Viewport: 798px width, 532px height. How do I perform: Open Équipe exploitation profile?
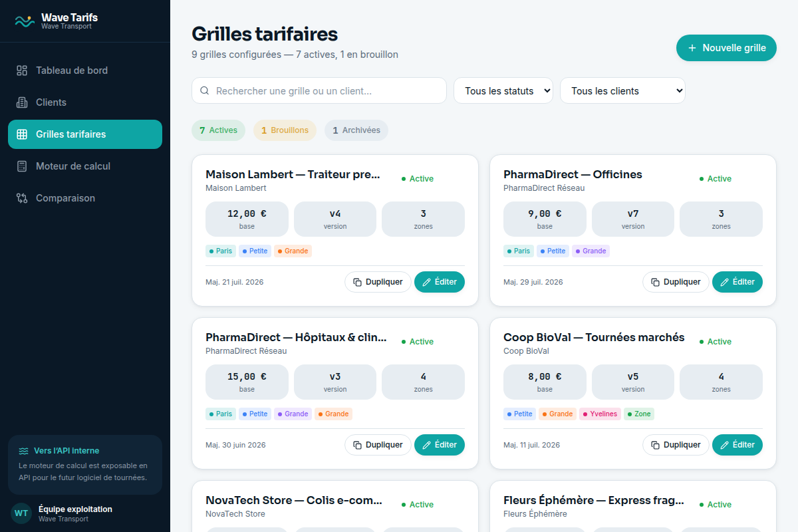point(85,513)
